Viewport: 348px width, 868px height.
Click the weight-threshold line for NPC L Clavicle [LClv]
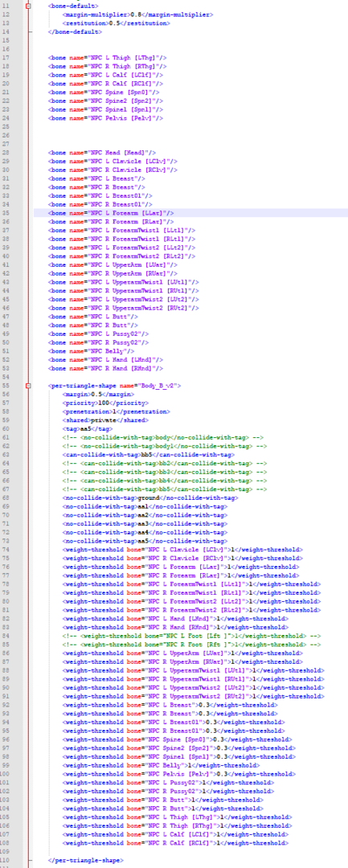183,550
